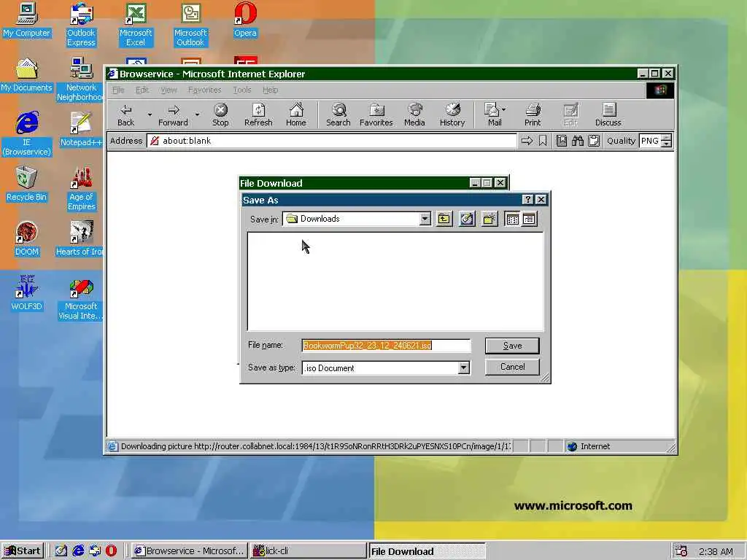
Task: Switch to the lick-cli taskbar button
Action: coord(308,551)
